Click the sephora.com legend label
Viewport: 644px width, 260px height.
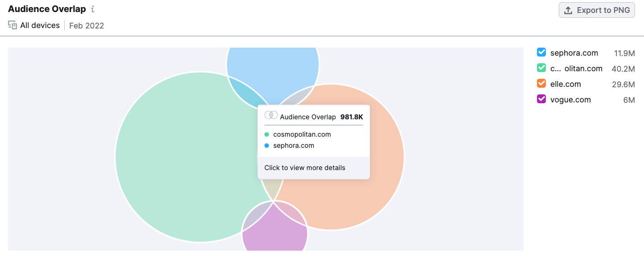coord(574,53)
